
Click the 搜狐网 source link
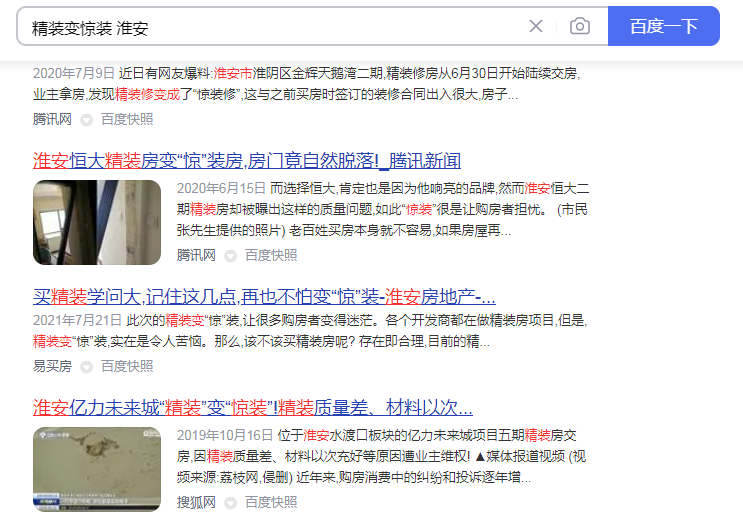pyautogui.click(x=196, y=502)
